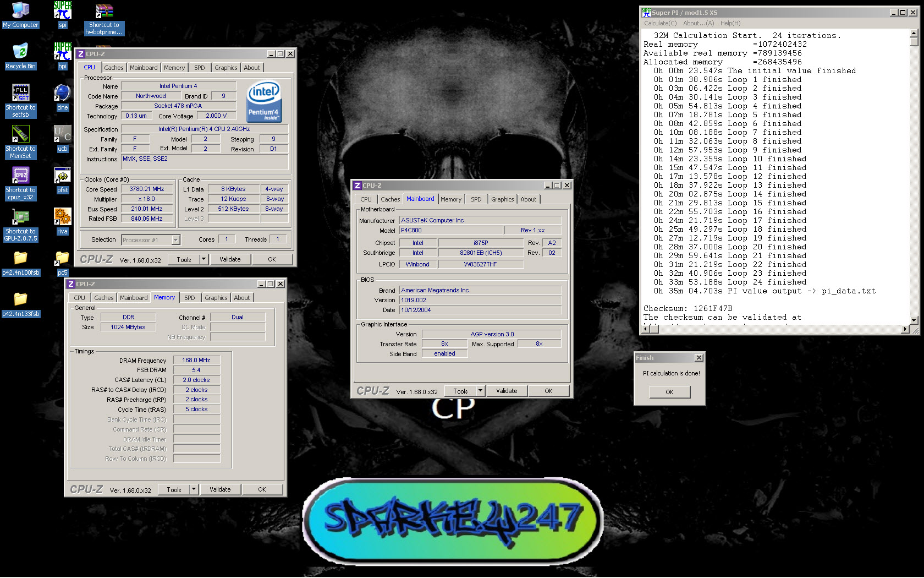This screenshot has height=578, width=924.
Task: Open the Processor #1 selection combo box
Action: pos(151,240)
